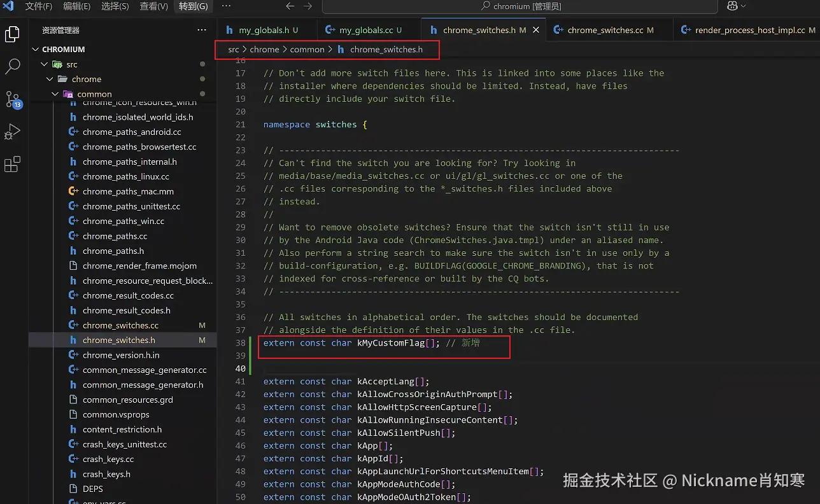The image size is (820, 504).
Task: Open common_resources.grd file
Action: [128, 400]
